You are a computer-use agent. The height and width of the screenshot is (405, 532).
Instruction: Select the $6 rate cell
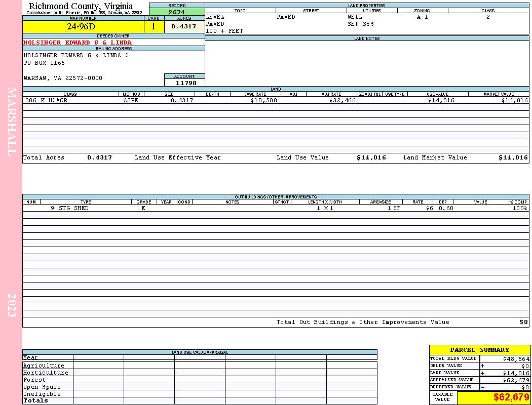[x=430, y=209]
